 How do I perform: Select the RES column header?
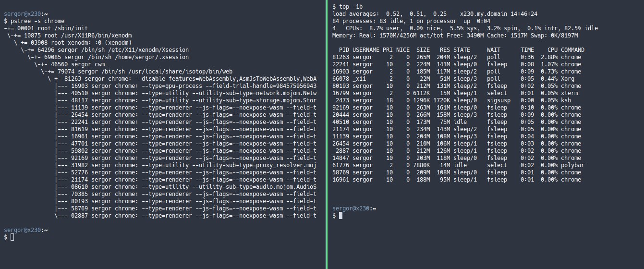445,50
